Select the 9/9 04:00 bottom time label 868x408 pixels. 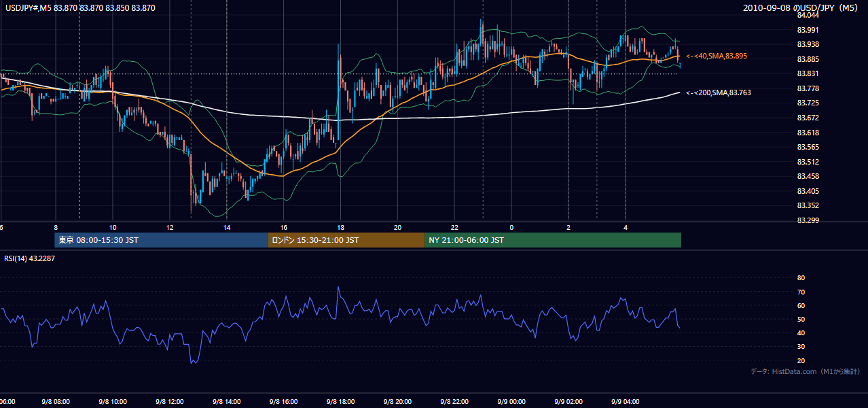(x=626, y=402)
